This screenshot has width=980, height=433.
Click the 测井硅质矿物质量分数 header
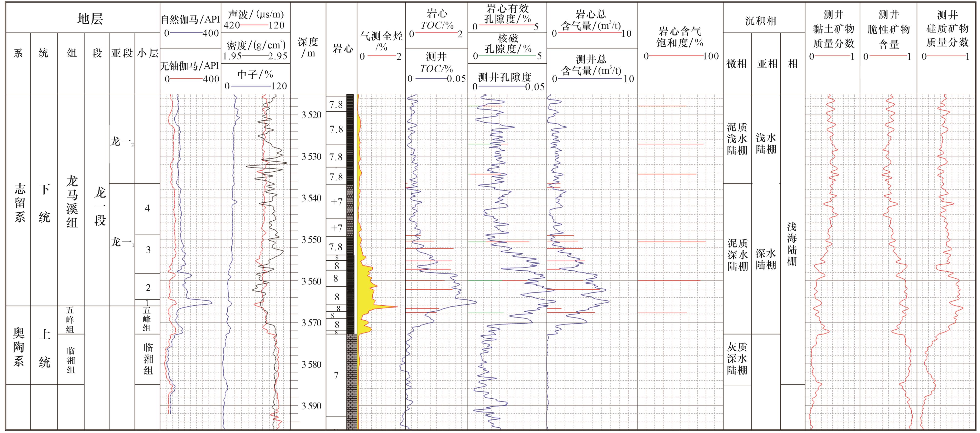click(947, 29)
